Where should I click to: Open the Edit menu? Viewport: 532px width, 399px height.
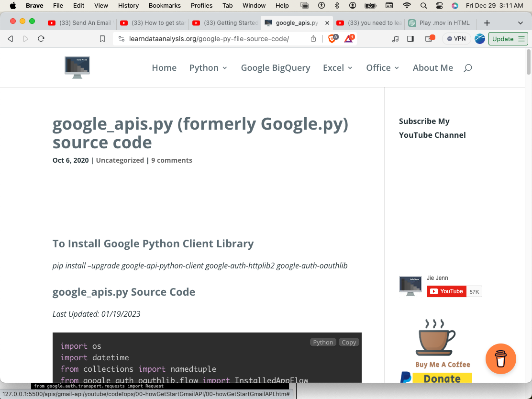point(79,5)
